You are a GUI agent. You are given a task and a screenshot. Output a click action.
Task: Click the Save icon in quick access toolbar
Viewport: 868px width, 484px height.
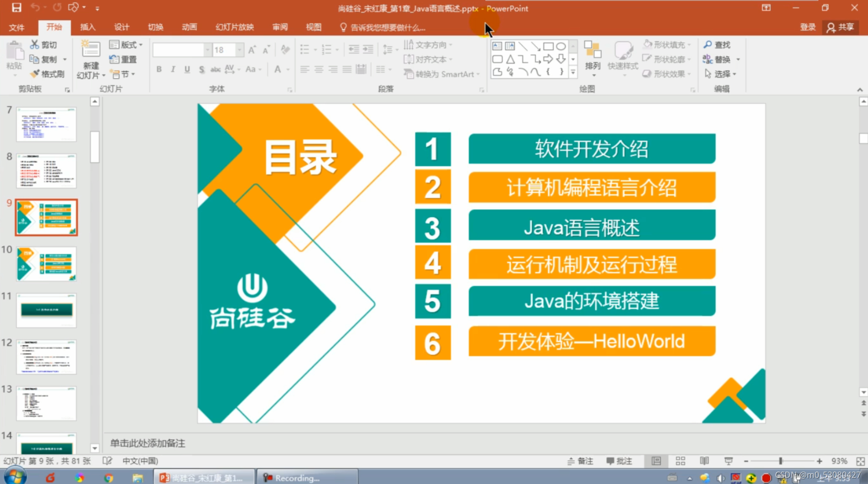coord(17,8)
